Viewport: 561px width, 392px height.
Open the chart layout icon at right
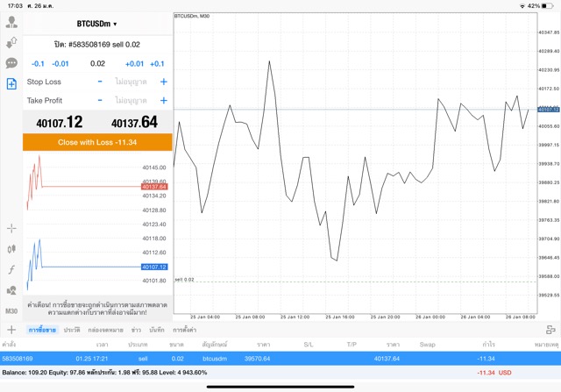pyautogui.click(x=550, y=330)
